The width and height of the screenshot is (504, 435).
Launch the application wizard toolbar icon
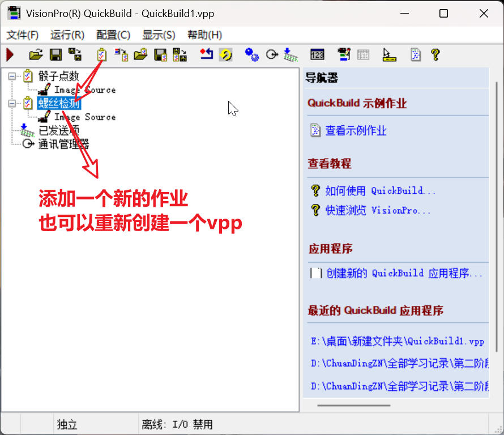pyautogui.click(x=344, y=54)
